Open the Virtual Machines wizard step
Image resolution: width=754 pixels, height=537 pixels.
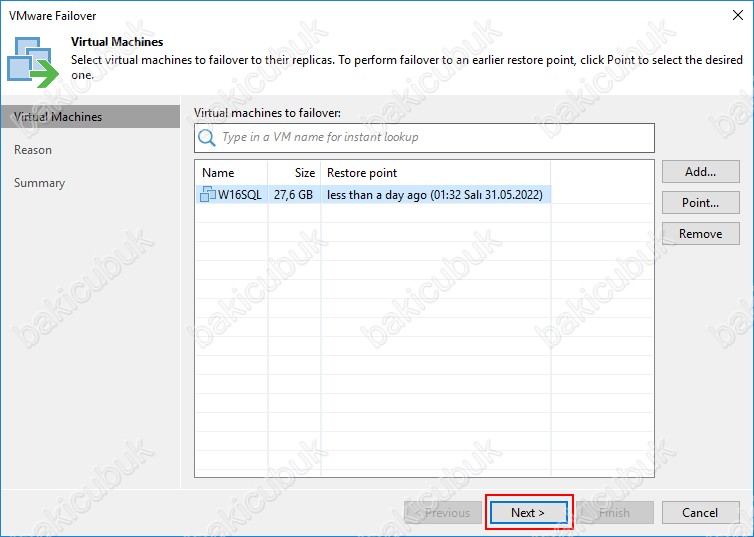pyautogui.click(x=90, y=117)
